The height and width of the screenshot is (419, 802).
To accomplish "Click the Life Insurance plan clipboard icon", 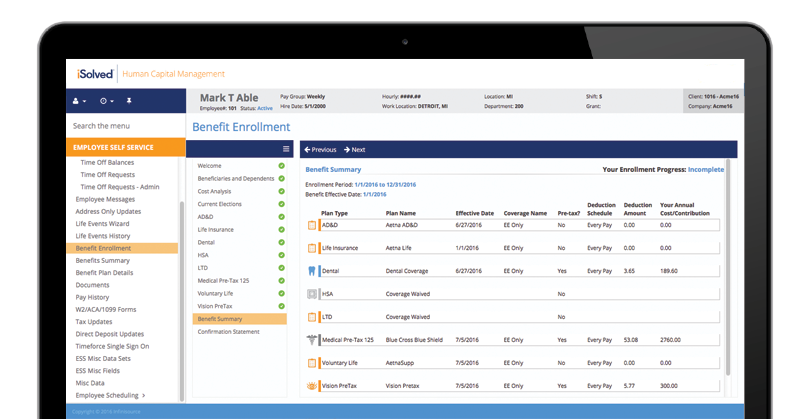I will click(x=311, y=248).
